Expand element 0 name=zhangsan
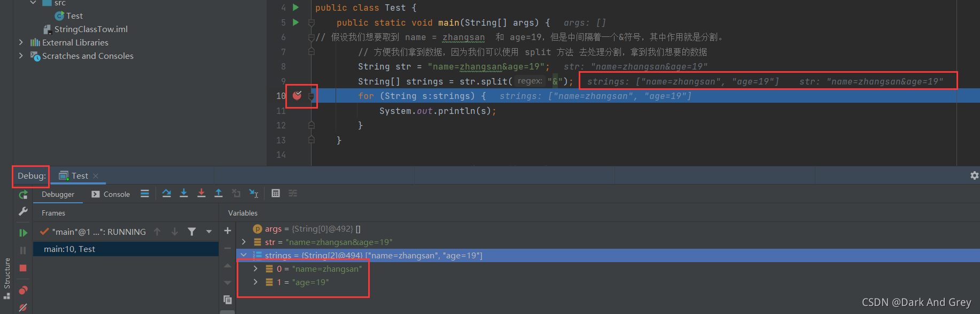The height and width of the screenshot is (314, 980). [255, 269]
